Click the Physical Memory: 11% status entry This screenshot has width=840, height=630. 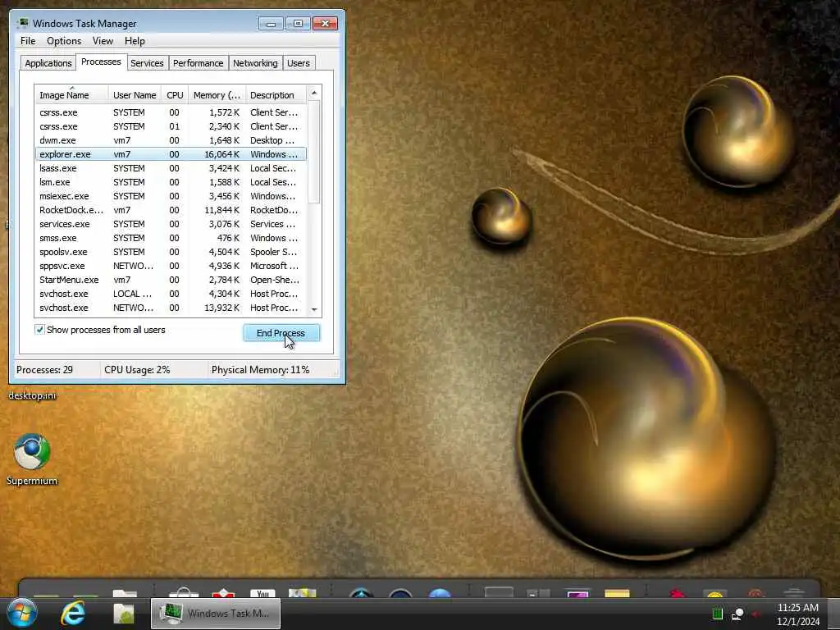pos(260,370)
